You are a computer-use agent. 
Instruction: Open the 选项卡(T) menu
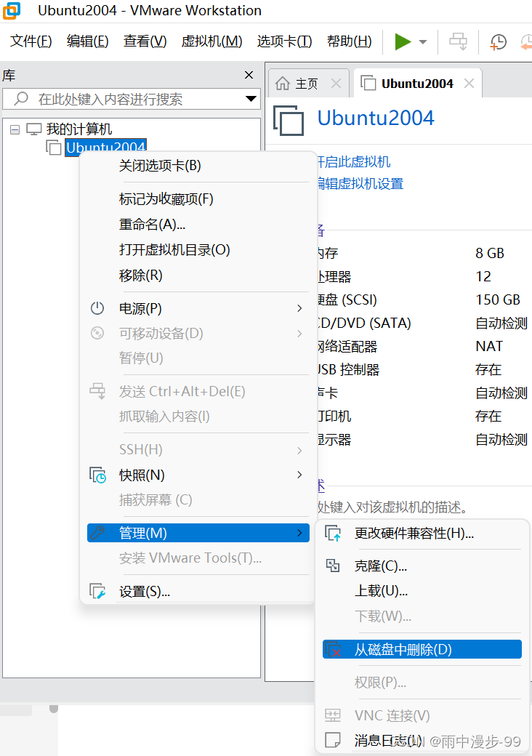click(x=284, y=41)
